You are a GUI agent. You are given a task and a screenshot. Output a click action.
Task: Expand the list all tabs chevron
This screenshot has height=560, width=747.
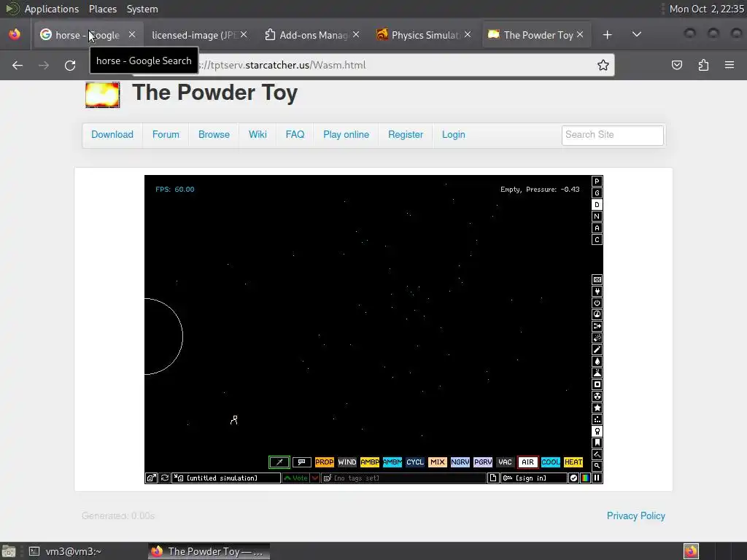click(x=636, y=35)
